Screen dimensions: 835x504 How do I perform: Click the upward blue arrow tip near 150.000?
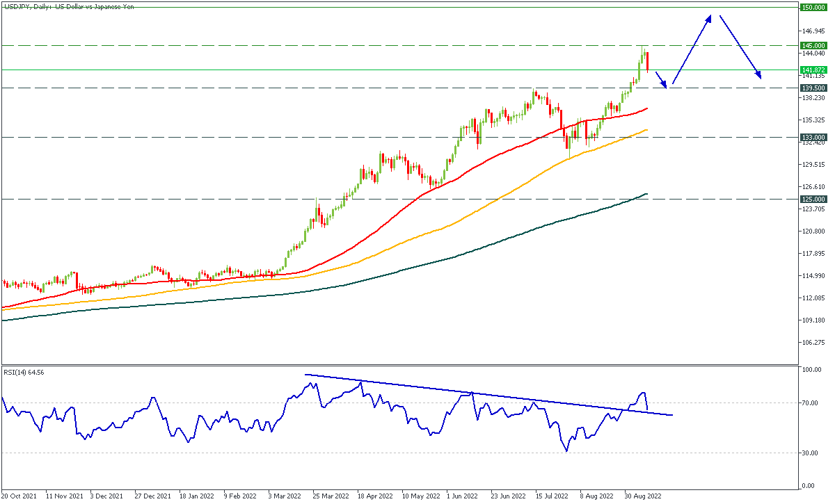click(x=710, y=17)
